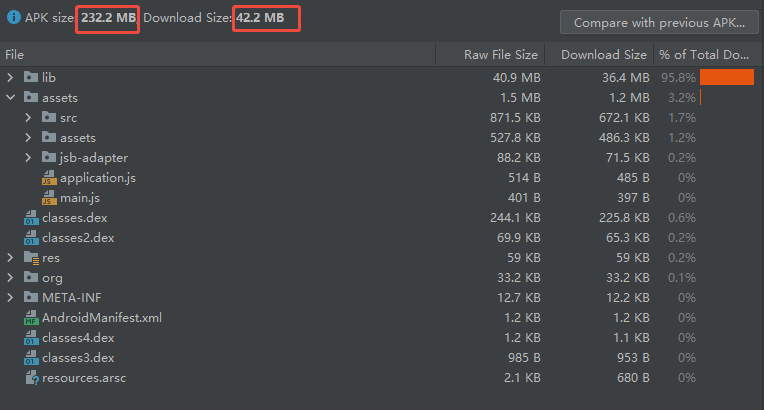Viewport: 764px width, 410px height.
Task: Click the res folder icon
Action: (x=30, y=257)
